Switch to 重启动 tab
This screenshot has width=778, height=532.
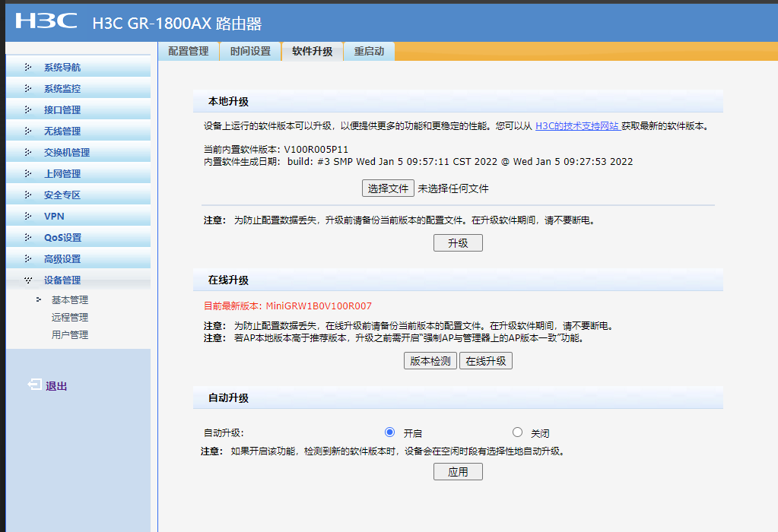(x=369, y=51)
